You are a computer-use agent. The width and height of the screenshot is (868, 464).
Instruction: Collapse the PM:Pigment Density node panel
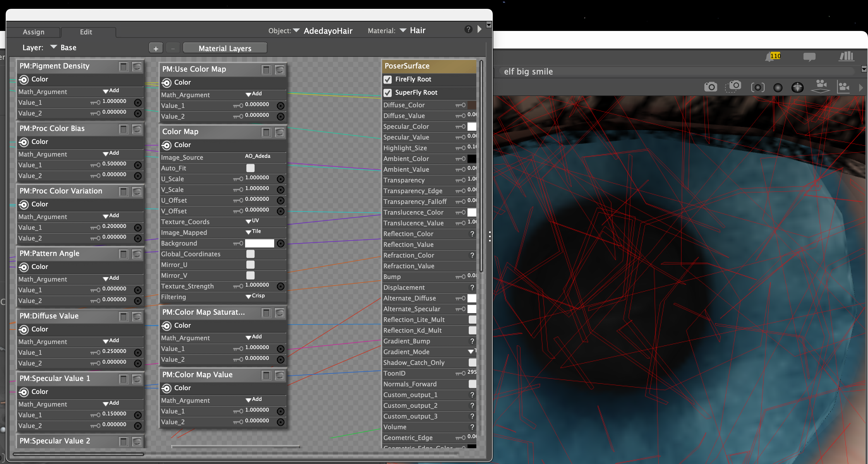[124, 66]
